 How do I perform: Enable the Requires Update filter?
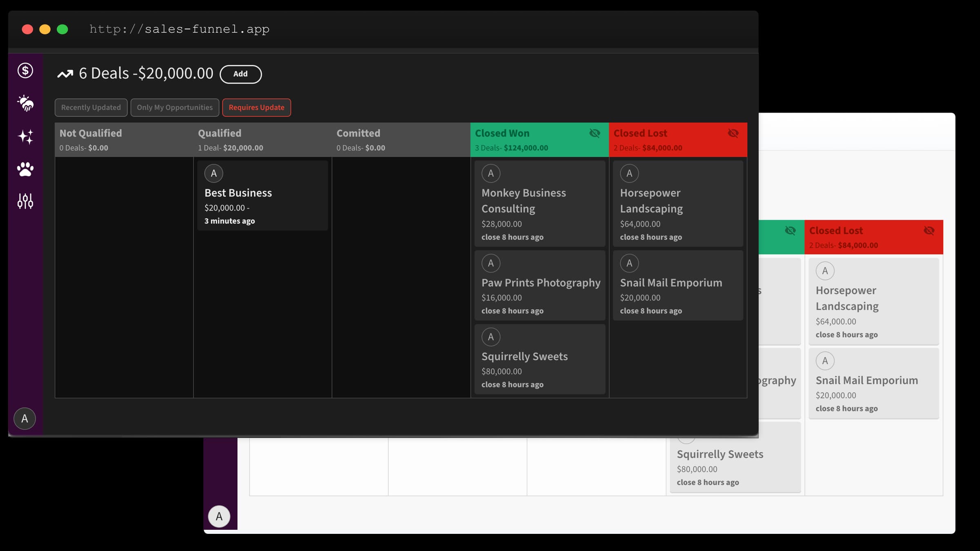[x=256, y=107]
